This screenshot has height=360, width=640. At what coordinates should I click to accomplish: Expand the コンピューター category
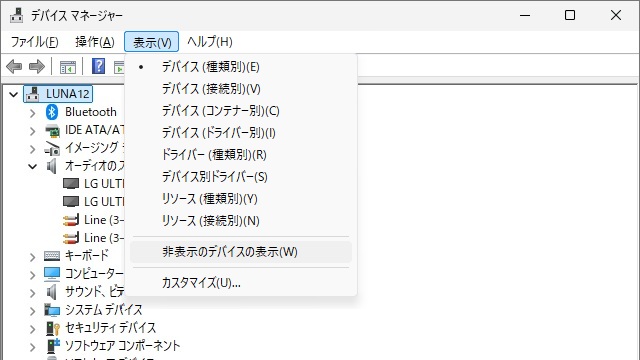pyautogui.click(x=33, y=275)
